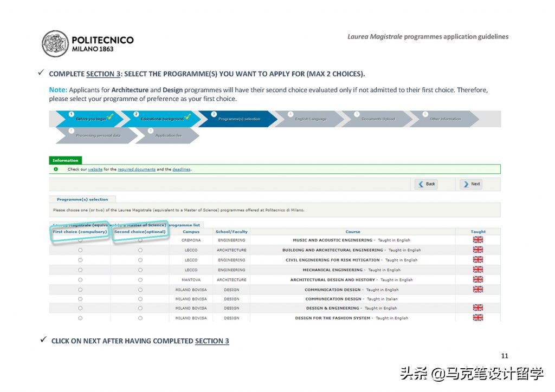Open the deadlines link

(x=181, y=169)
